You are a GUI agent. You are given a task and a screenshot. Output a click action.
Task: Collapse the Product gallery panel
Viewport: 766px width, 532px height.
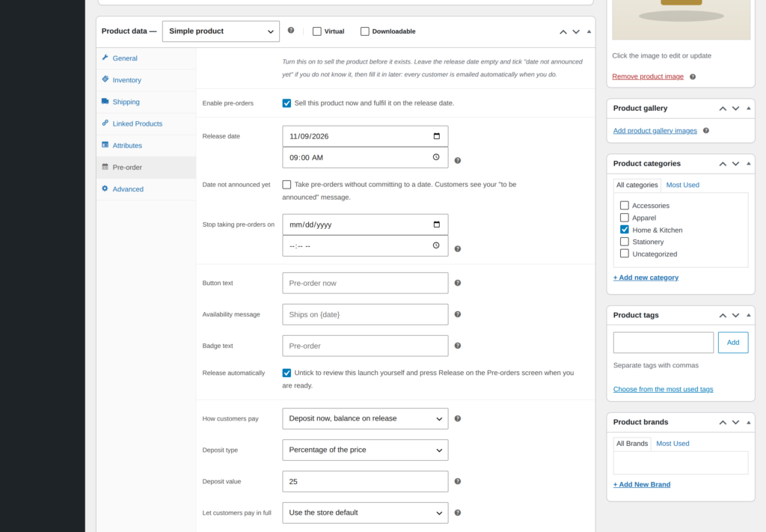coord(748,108)
